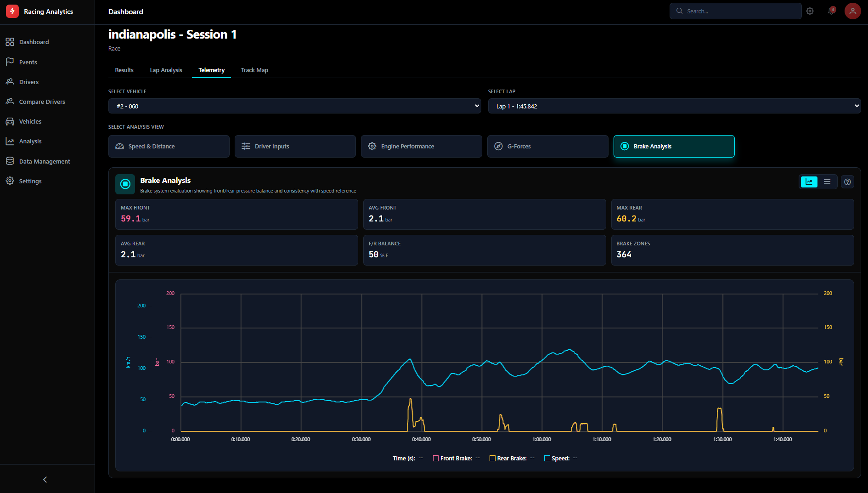Click the indianapolis - Session 1 heading
This screenshot has width=868, height=493.
(x=172, y=34)
